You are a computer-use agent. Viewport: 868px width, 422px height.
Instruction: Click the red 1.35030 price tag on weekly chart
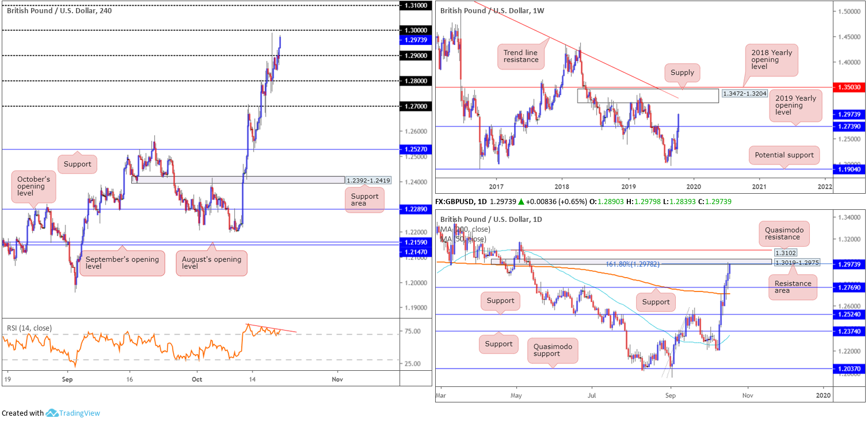pyautogui.click(x=850, y=87)
